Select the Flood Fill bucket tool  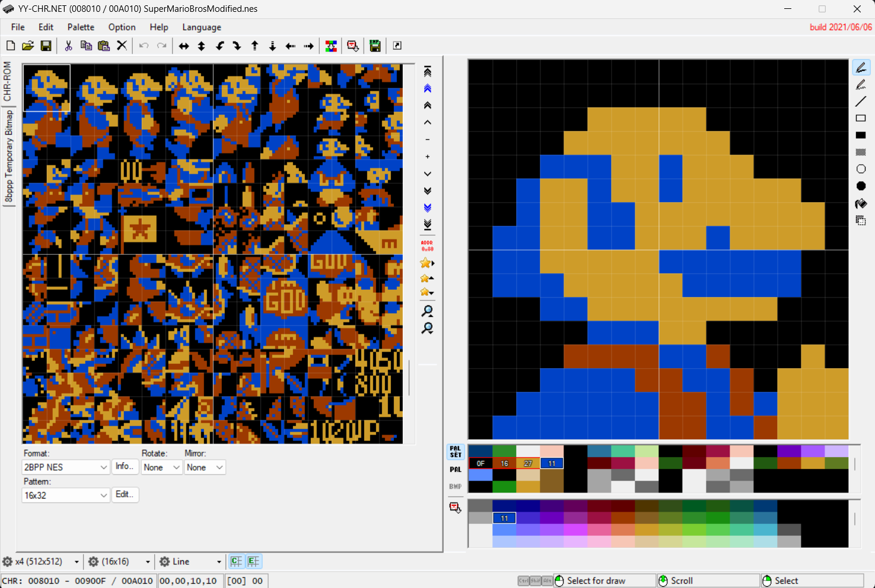tap(861, 203)
